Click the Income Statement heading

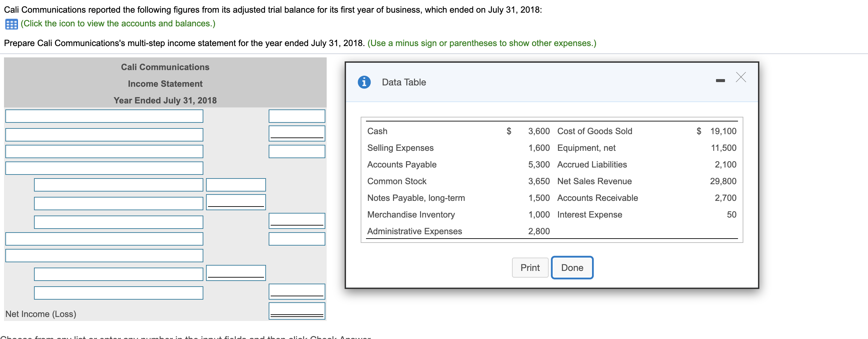165,84
